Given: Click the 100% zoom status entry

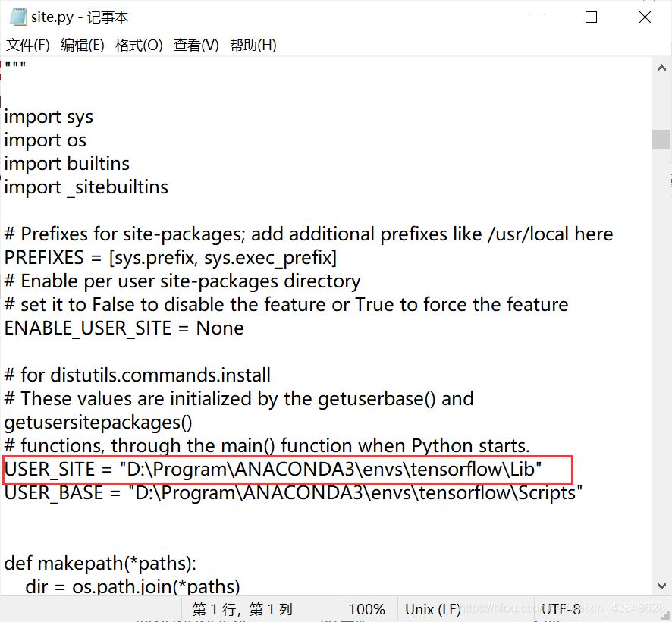Looking at the screenshot, I should (x=366, y=609).
